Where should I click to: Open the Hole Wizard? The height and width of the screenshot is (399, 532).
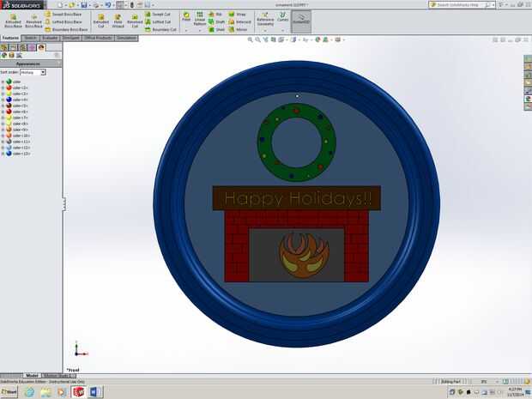[118, 21]
